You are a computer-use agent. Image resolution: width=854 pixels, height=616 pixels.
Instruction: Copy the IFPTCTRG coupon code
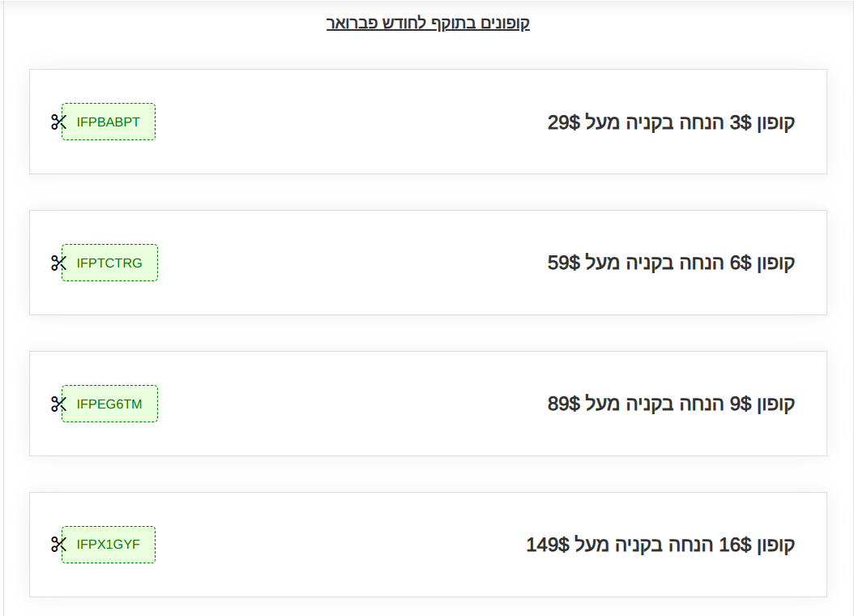[109, 263]
